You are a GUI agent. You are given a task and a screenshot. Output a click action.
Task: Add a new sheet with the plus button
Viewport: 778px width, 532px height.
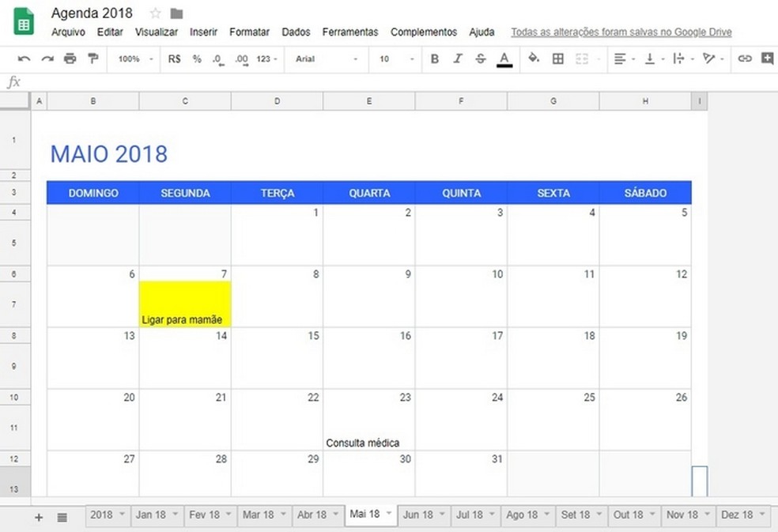tap(38, 517)
